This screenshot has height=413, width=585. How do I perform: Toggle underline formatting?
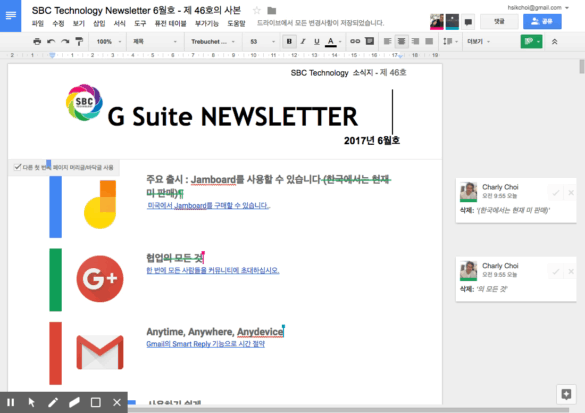tap(317, 41)
